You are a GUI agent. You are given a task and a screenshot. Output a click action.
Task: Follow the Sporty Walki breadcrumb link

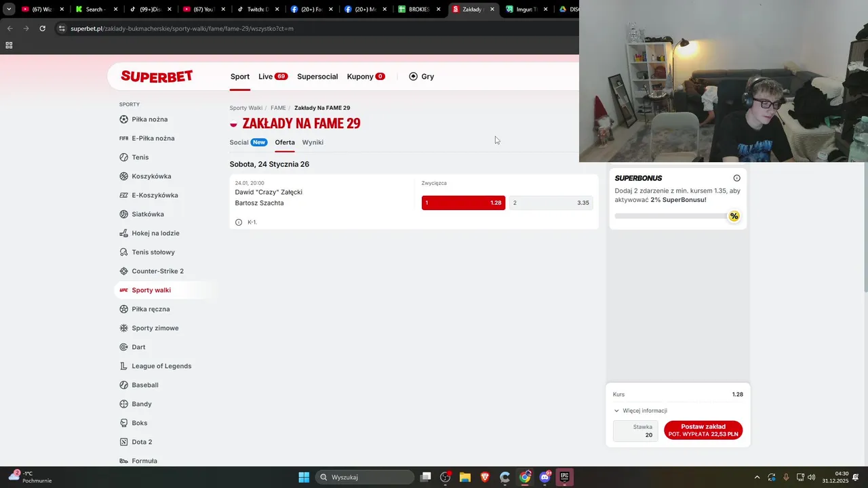click(245, 108)
